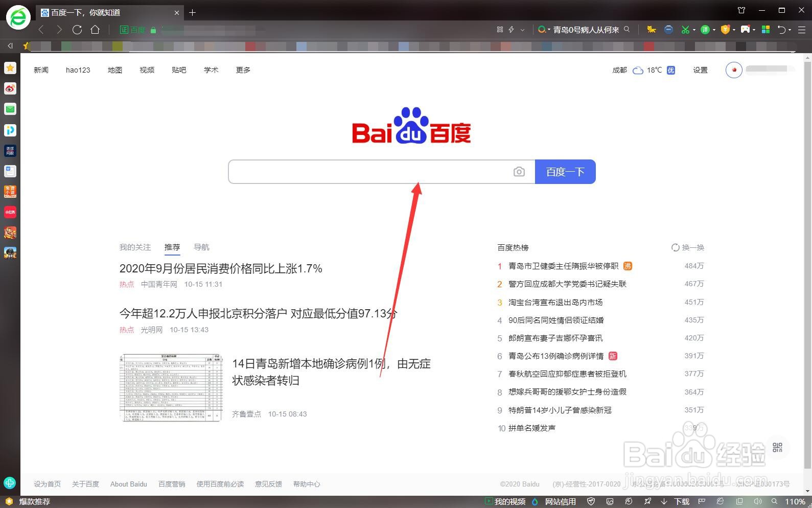This screenshot has height=508, width=812.
Task: Toggle the sound speaker icon in status bar
Action: pyautogui.click(x=758, y=502)
